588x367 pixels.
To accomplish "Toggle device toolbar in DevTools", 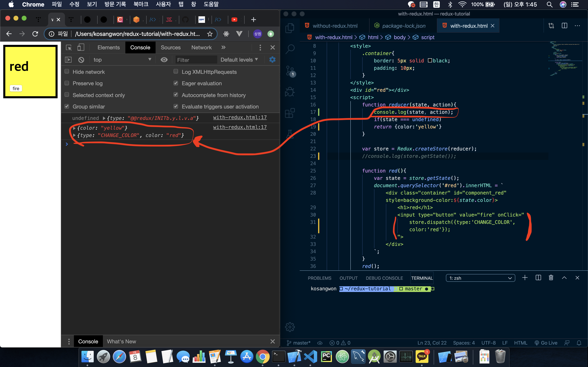I will click(81, 47).
